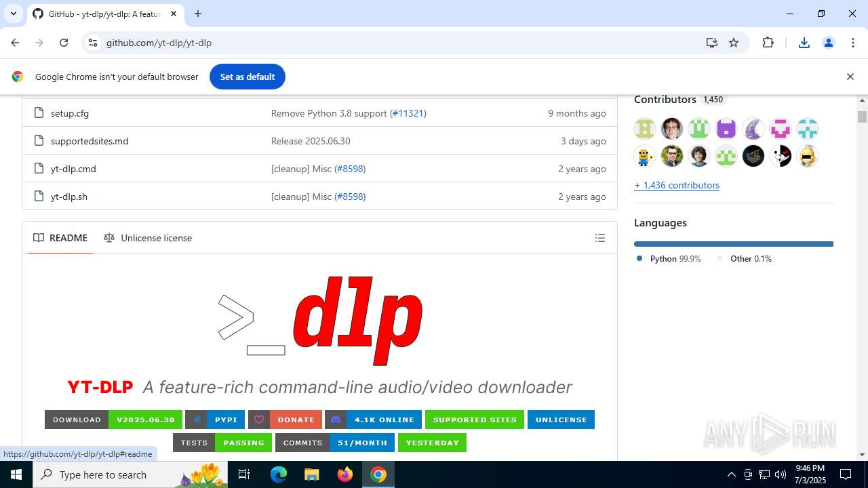View site information icon in address bar
Screen dimensions: 868x488
tap(93, 43)
